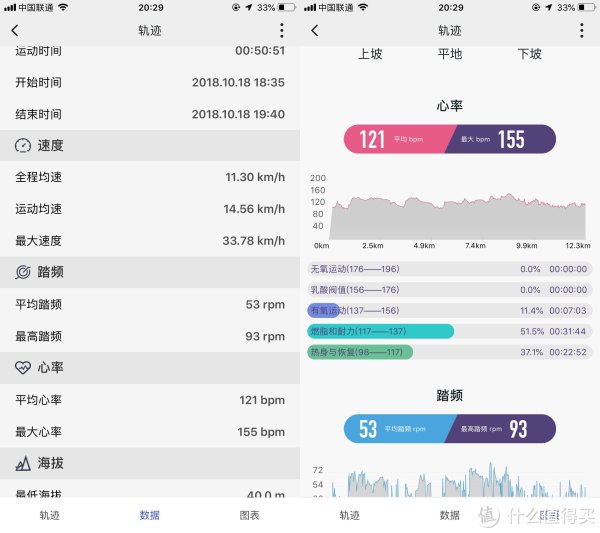This screenshot has height=533, width=600.
Task: Tap the heart rate line chart
Action: [x=457, y=216]
